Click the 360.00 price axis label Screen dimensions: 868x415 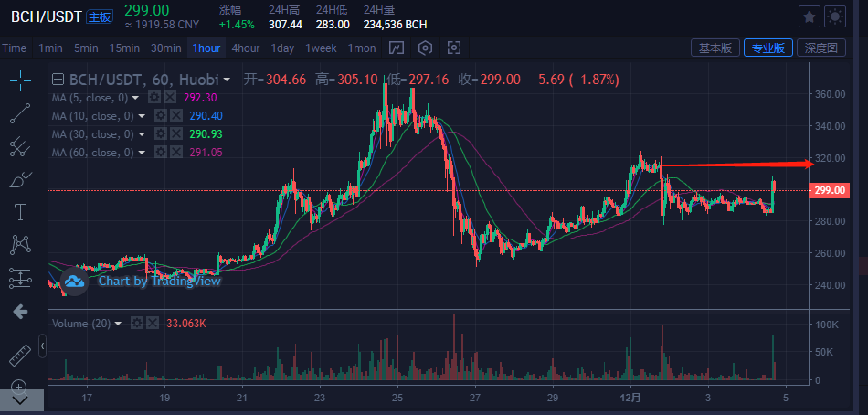[830, 94]
